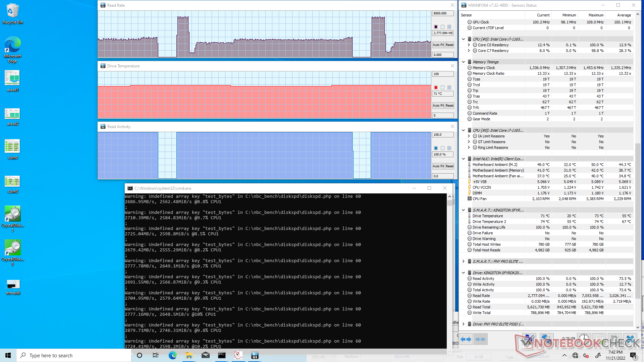Open the Windows Start menu

tap(8, 355)
